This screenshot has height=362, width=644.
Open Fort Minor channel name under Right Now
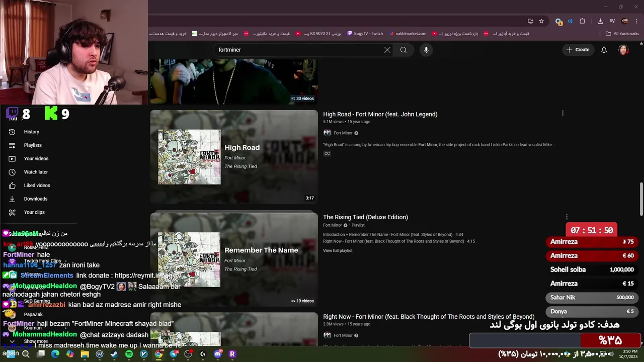pyautogui.click(x=343, y=335)
